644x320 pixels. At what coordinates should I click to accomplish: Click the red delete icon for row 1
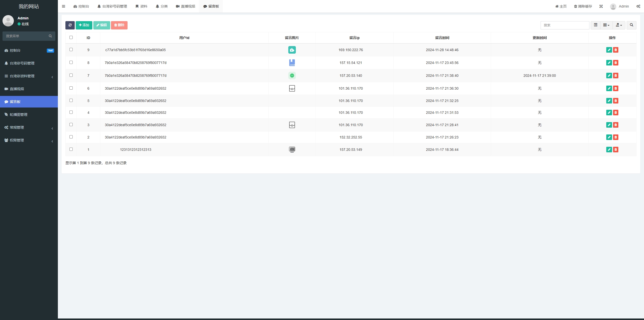point(616,150)
